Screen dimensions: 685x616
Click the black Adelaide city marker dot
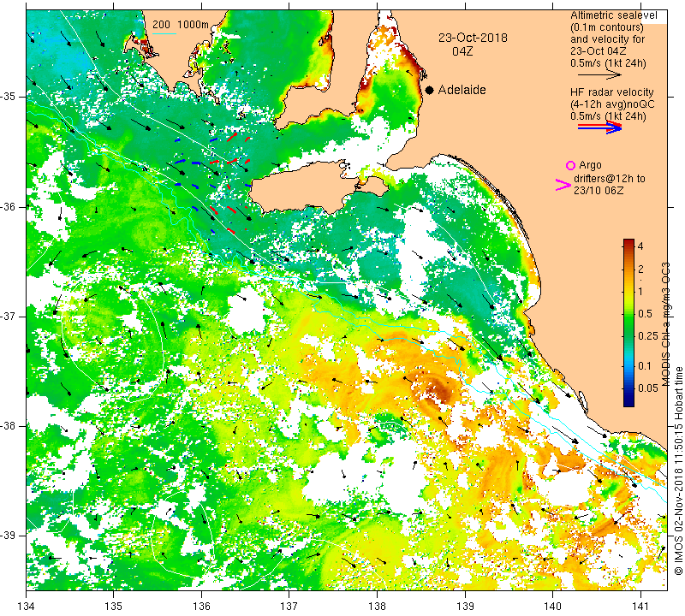coord(430,90)
